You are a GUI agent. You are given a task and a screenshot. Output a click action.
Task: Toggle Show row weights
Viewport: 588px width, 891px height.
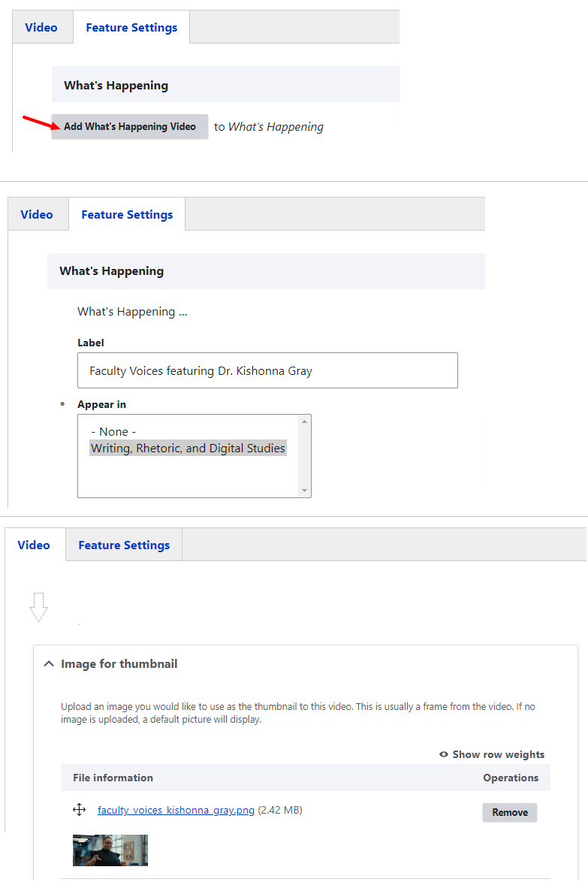pos(492,754)
